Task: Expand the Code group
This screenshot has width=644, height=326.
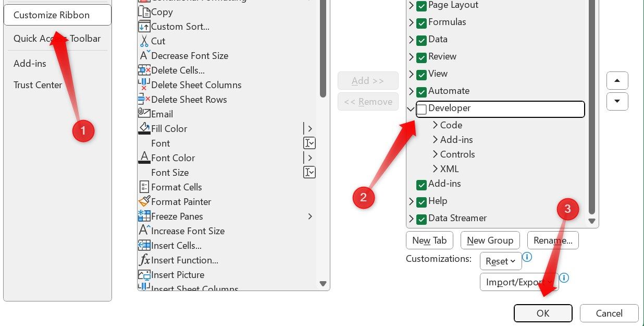Action: [x=435, y=125]
